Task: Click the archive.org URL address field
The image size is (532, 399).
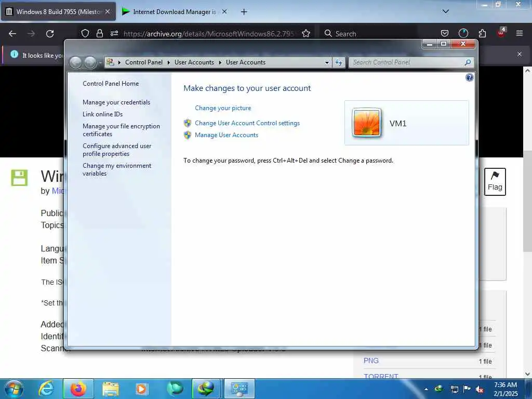Action: click(209, 34)
